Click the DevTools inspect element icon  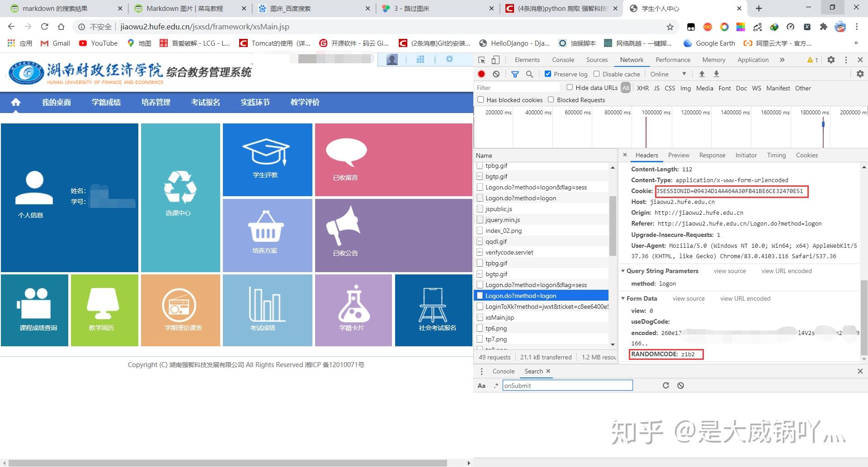482,60
